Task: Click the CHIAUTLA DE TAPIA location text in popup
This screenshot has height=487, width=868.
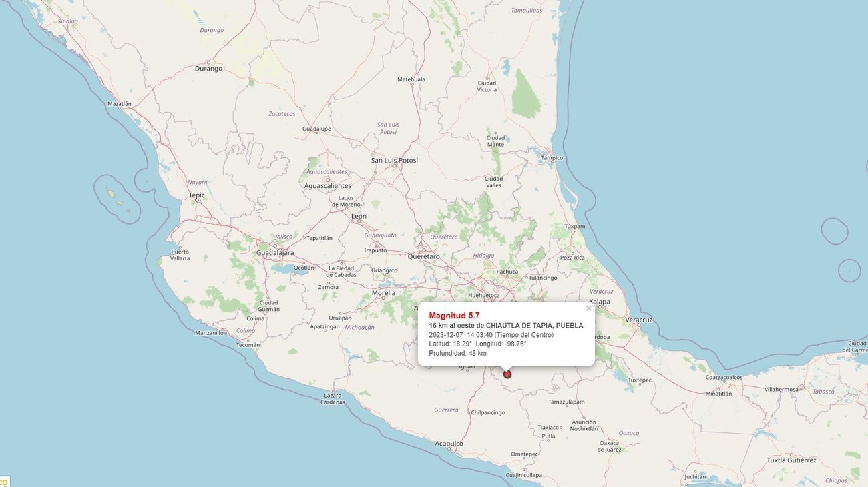Action: (505, 325)
